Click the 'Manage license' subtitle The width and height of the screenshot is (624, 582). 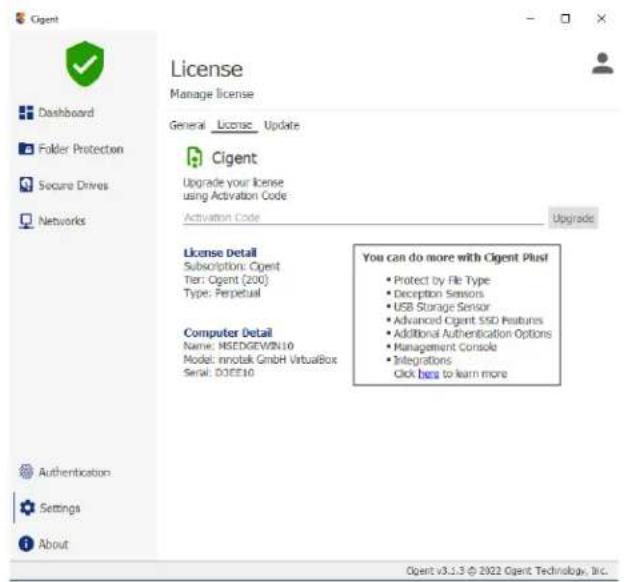coord(212,94)
